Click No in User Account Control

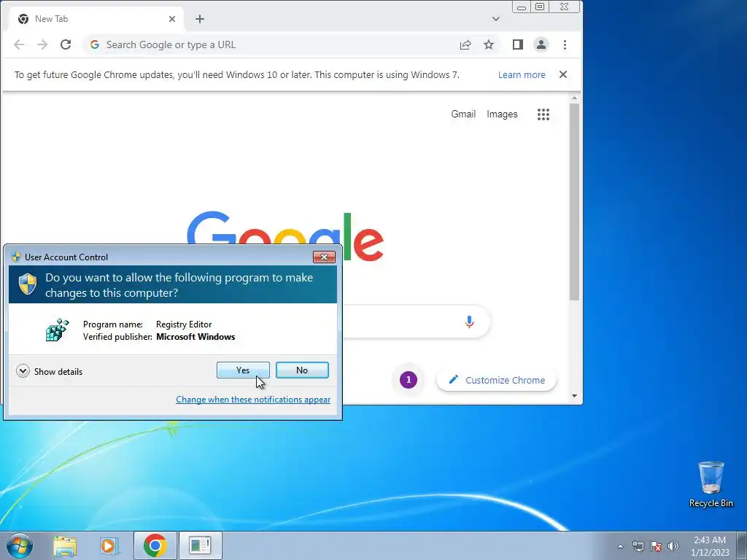tap(302, 370)
